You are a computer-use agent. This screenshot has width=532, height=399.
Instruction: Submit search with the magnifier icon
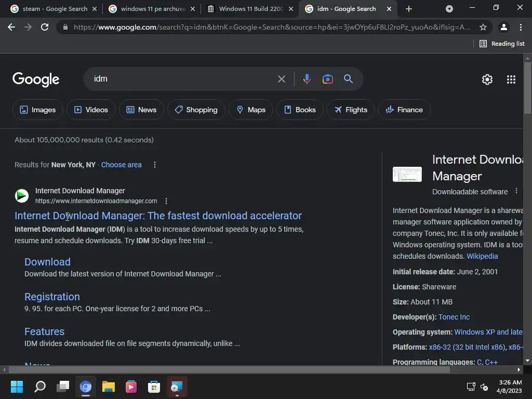click(349, 79)
